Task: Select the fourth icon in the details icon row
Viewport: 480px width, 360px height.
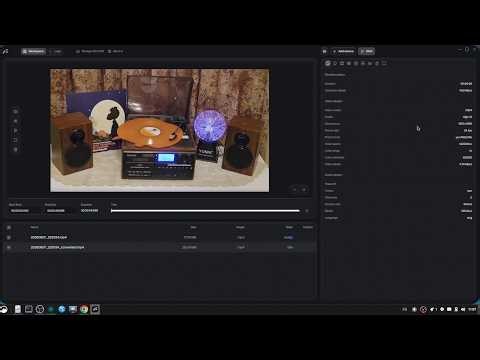Action: [349, 63]
